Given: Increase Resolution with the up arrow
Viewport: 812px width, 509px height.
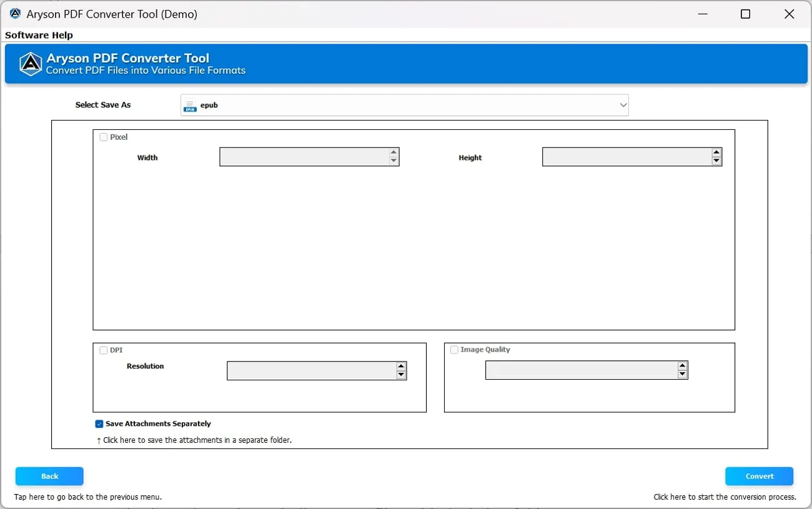Looking at the screenshot, I should 400,366.
